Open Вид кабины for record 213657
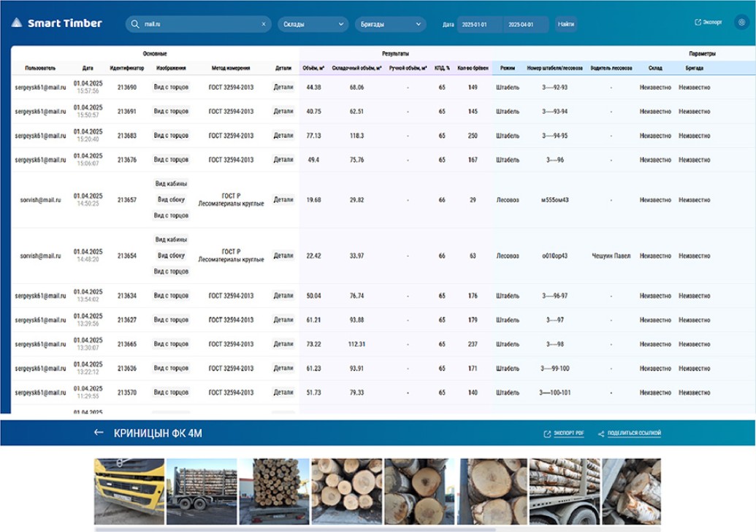 pos(172,184)
